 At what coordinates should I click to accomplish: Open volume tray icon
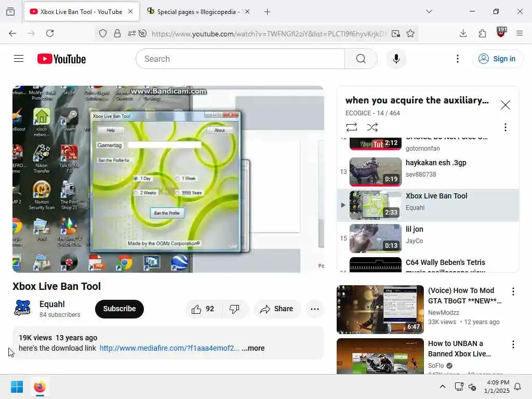point(472,387)
